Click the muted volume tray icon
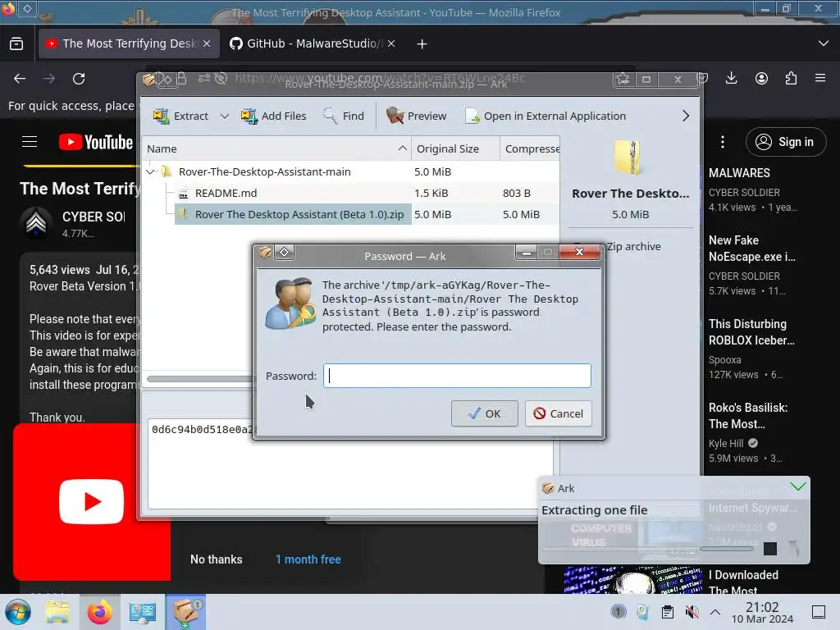This screenshot has height=630, width=840. pos(692,612)
